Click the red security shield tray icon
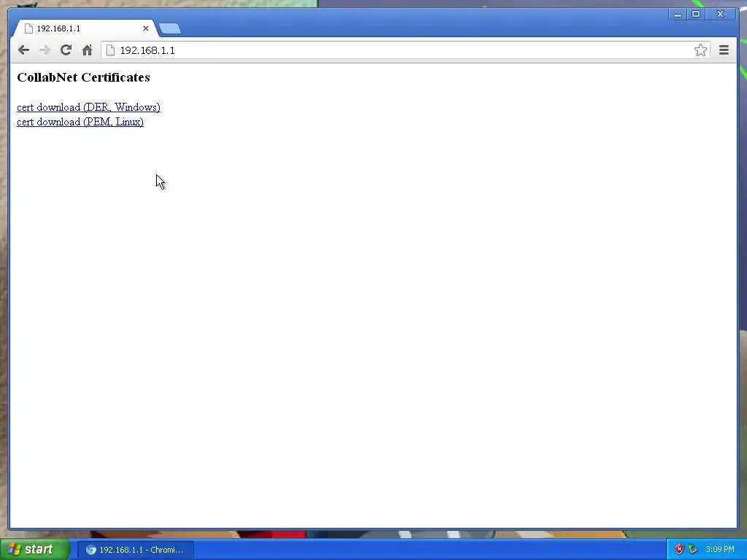The height and width of the screenshot is (560, 747). [x=679, y=550]
